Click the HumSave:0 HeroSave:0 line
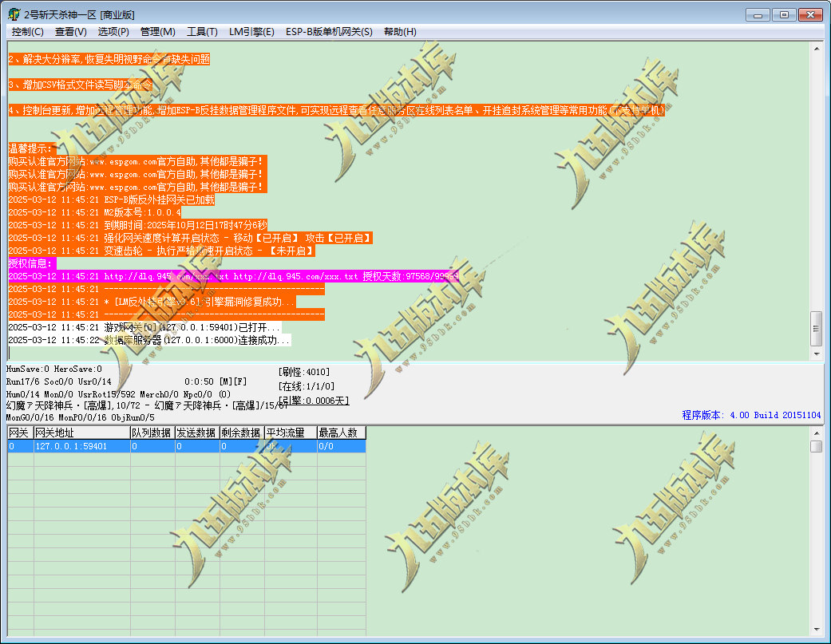The height and width of the screenshot is (644, 831). 53,369
